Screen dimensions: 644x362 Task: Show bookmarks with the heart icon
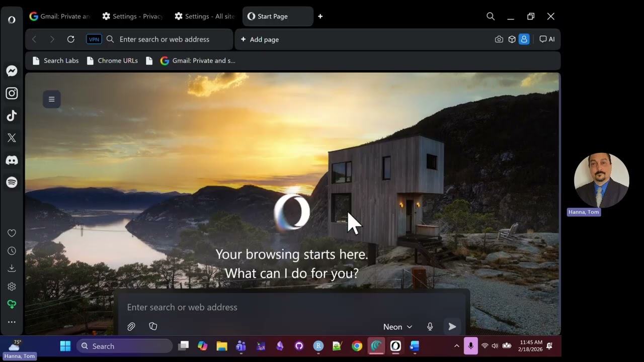(12, 233)
